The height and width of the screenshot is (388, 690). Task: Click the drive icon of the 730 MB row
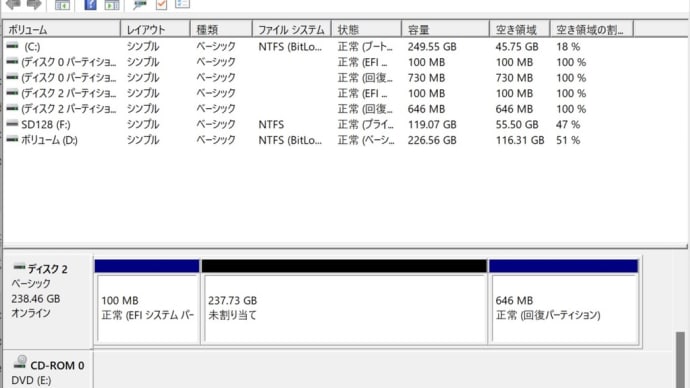[12, 77]
